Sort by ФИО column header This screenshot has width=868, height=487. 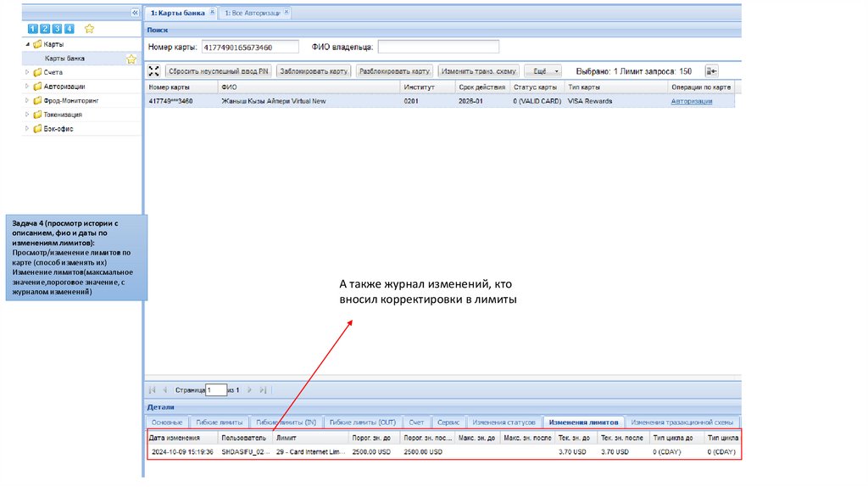[309, 87]
